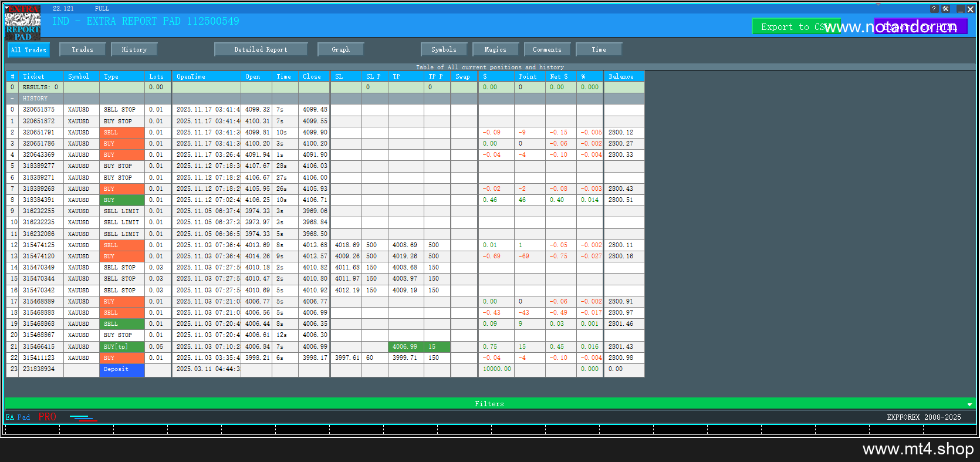This screenshot has width=980, height=462.
Task: Select ticket 315470349 row
Action: pyautogui.click(x=325, y=268)
